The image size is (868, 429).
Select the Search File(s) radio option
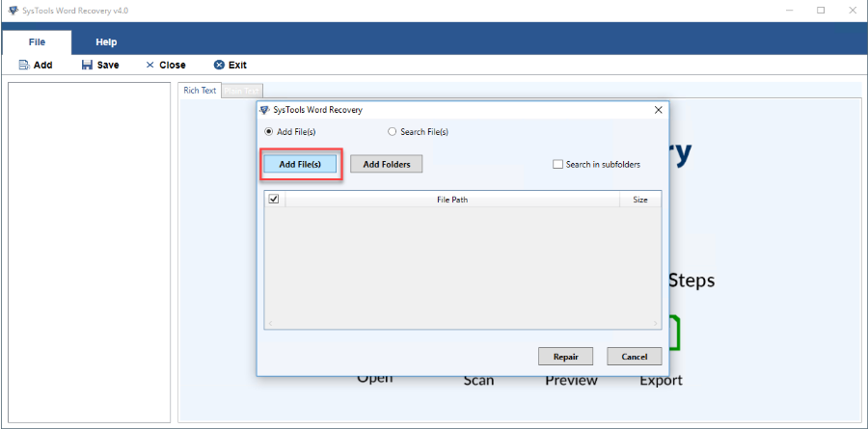(x=418, y=132)
